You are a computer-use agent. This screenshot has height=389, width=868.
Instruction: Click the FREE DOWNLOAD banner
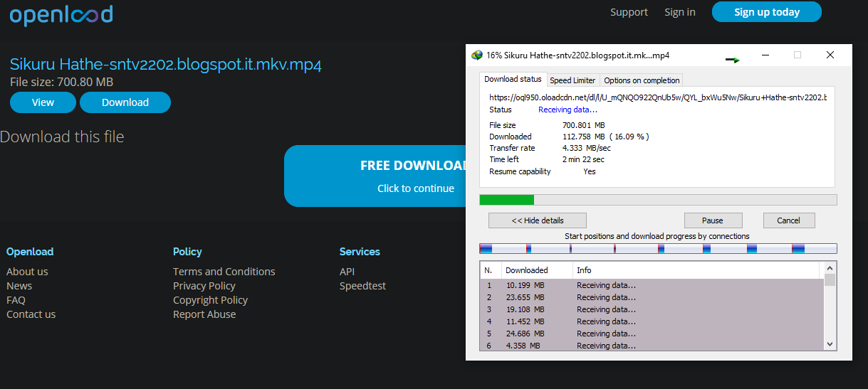click(375, 176)
